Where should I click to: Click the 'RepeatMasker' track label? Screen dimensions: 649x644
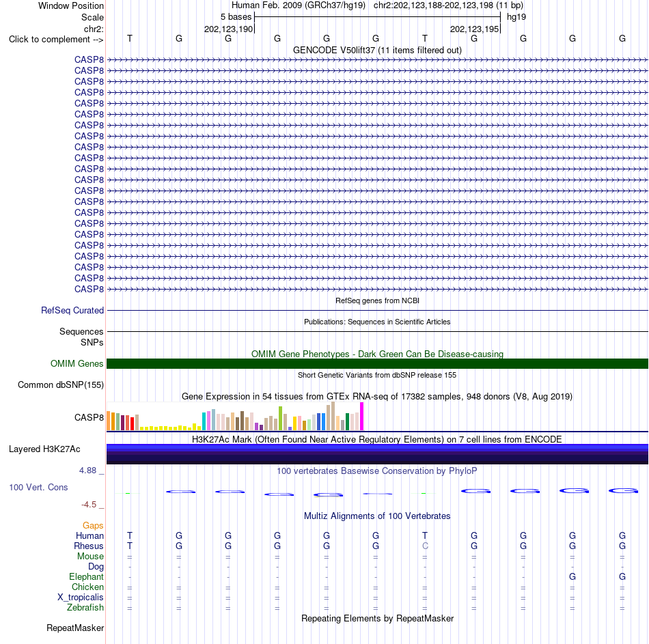[75, 628]
